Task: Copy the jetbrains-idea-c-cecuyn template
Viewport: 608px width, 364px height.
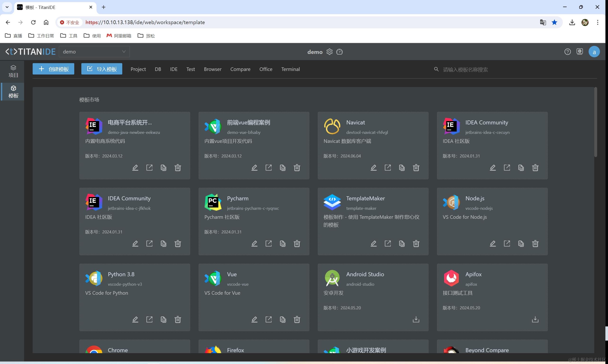Action: click(521, 168)
